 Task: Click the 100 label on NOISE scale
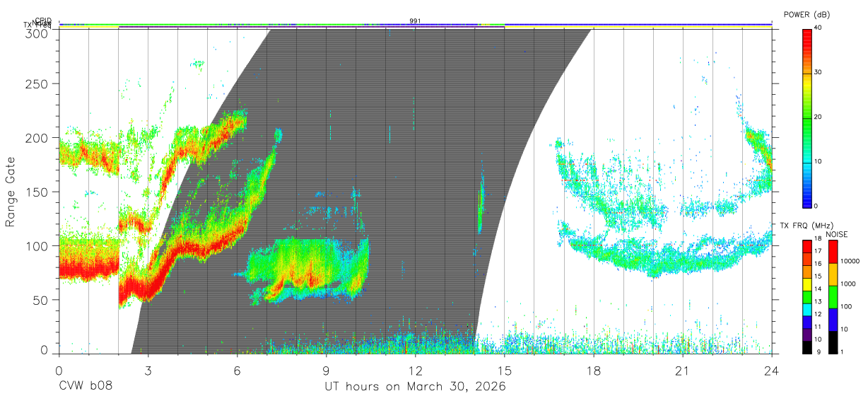coord(845,306)
